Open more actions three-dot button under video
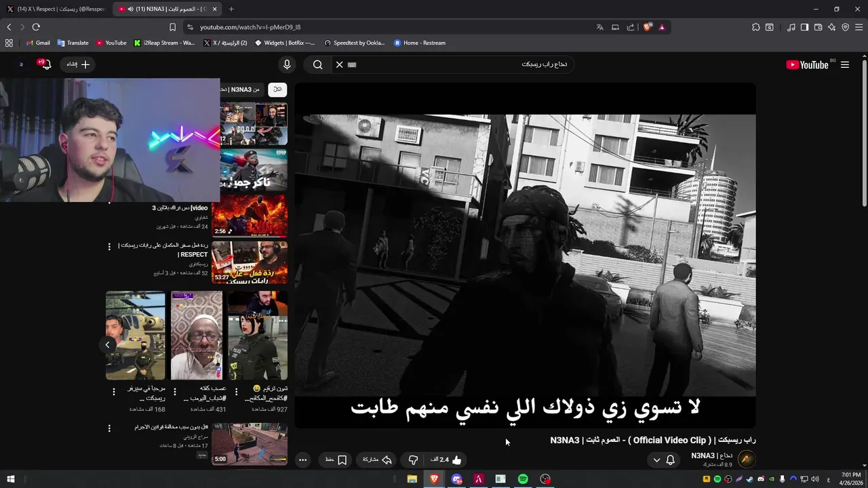The width and height of the screenshot is (868, 488). pos(303,460)
